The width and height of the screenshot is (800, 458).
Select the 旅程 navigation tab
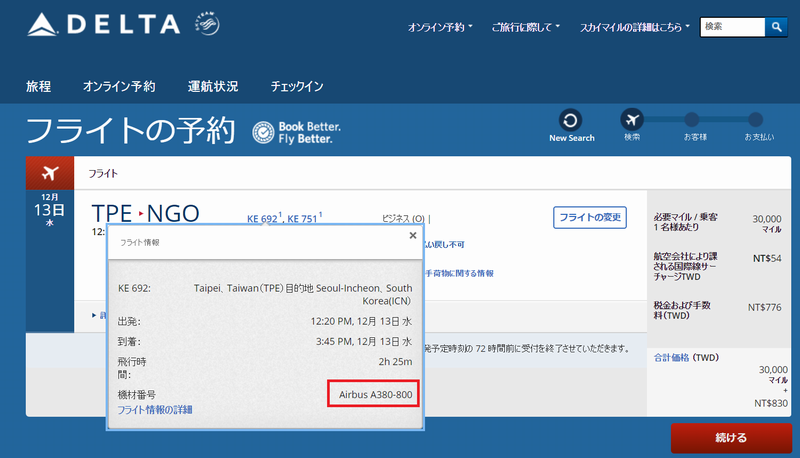pyautogui.click(x=39, y=86)
